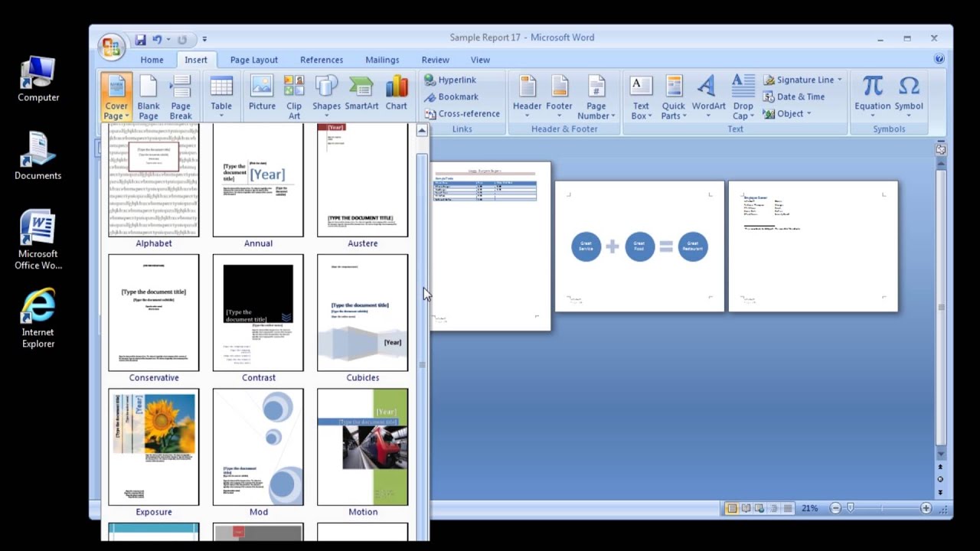Choose the Alphabet cover page

pyautogui.click(x=154, y=186)
